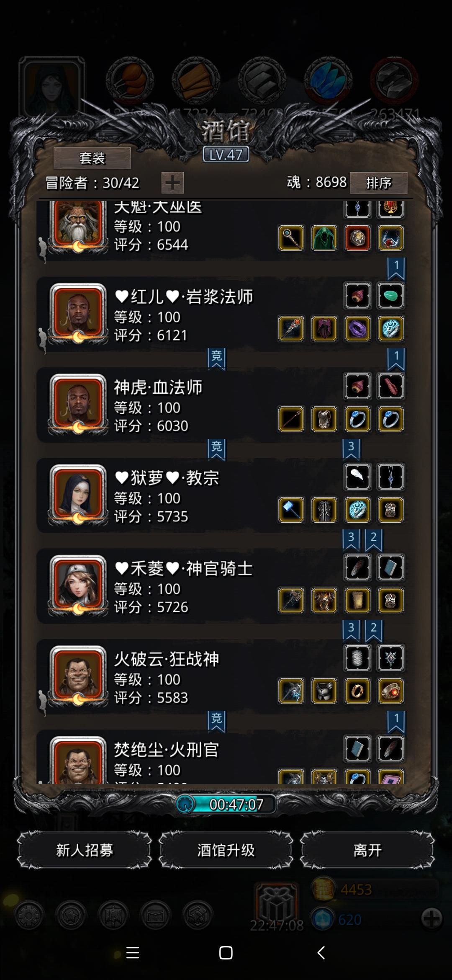Screen dimensions: 452x980
Task: Tap the 竞 flag above 焚绝尘·火刑官
Action: (216, 721)
